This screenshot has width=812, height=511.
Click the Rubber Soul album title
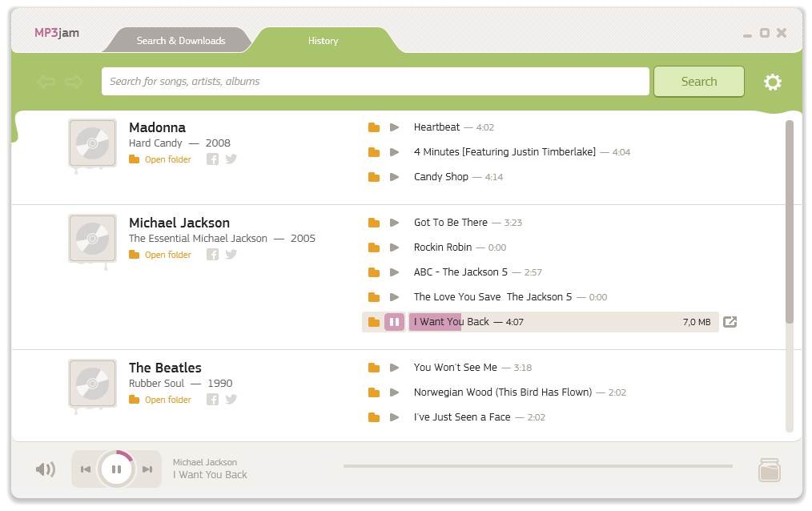click(156, 383)
